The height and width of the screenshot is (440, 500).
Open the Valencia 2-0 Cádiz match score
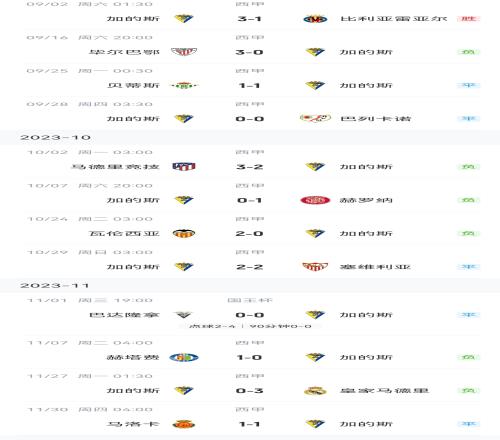click(x=250, y=234)
